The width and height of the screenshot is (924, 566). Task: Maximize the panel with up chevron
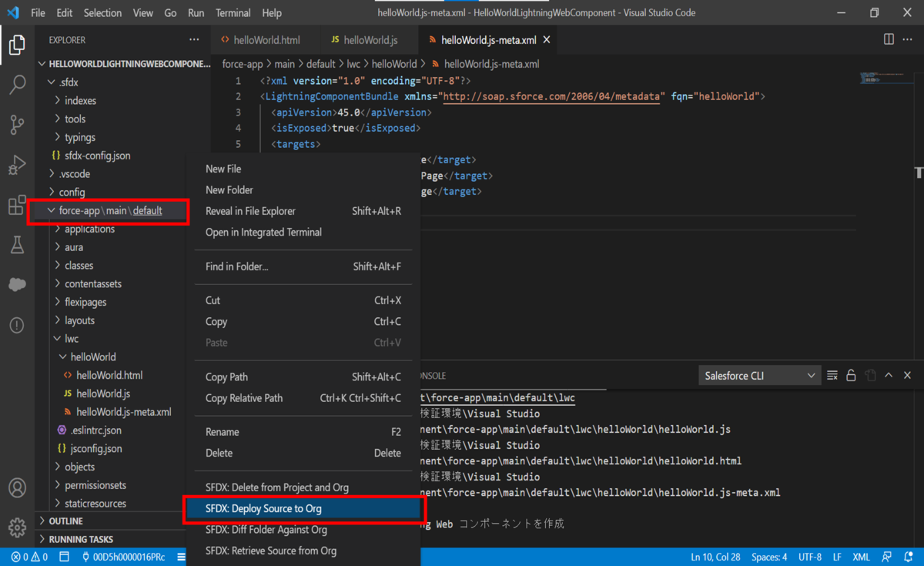tap(889, 376)
